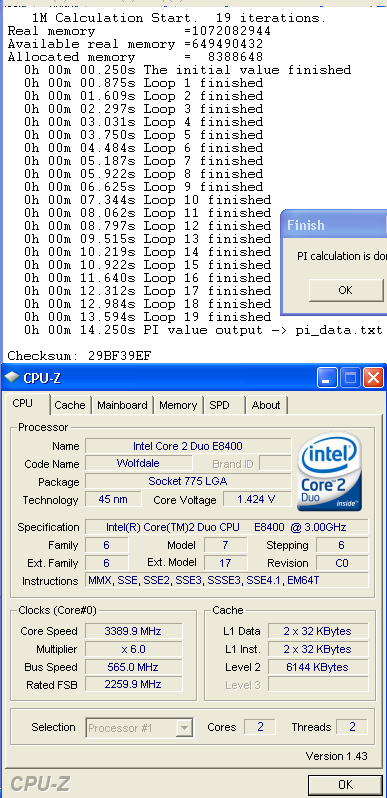Open the Memory tab
The image size is (387, 798).
pos(178,405)
